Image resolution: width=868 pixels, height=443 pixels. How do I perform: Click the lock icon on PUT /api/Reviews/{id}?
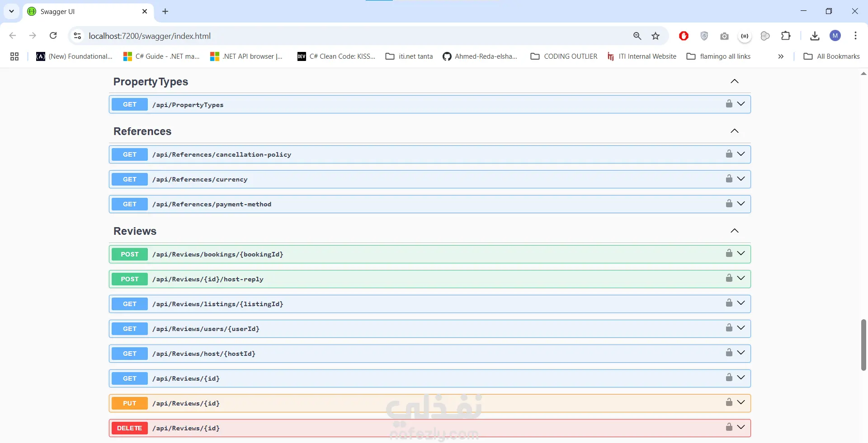click(729, 402)
